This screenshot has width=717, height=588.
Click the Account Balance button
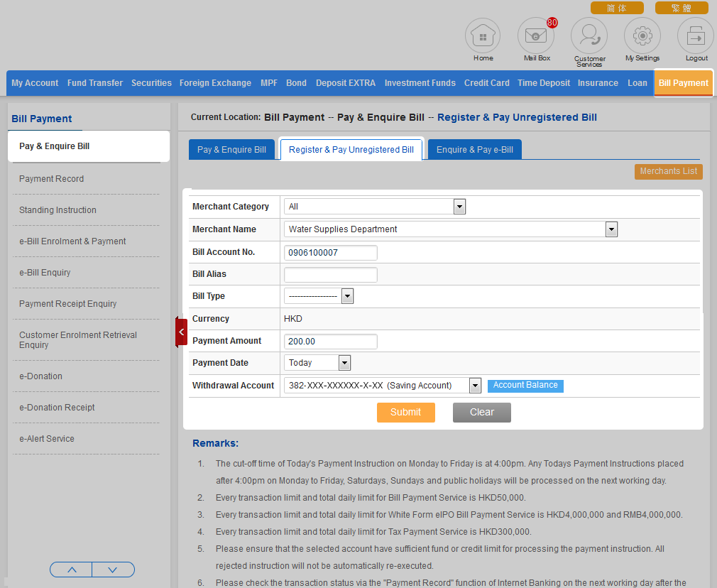525,386
